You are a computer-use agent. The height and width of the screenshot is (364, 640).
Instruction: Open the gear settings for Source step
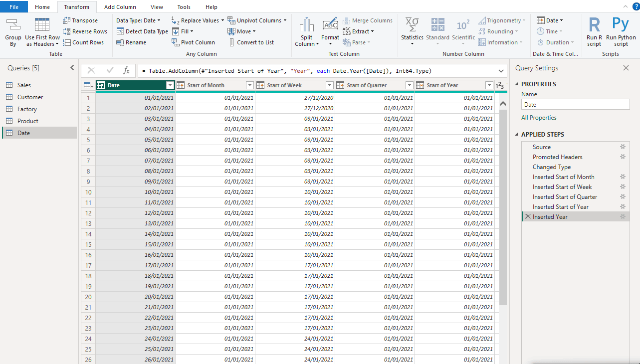click(623, 147)
